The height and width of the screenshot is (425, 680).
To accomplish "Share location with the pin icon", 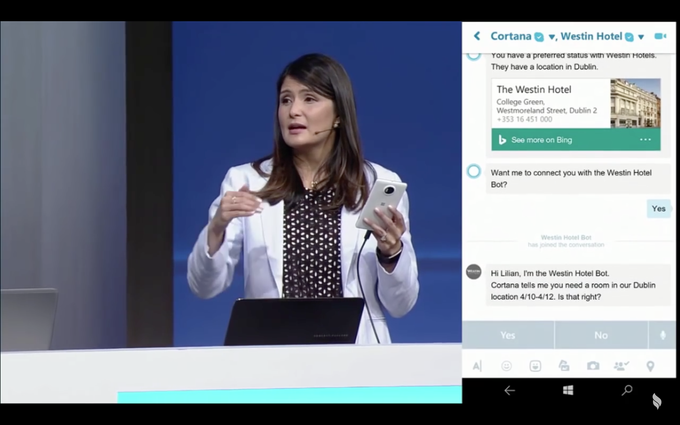I will [650, 366].
